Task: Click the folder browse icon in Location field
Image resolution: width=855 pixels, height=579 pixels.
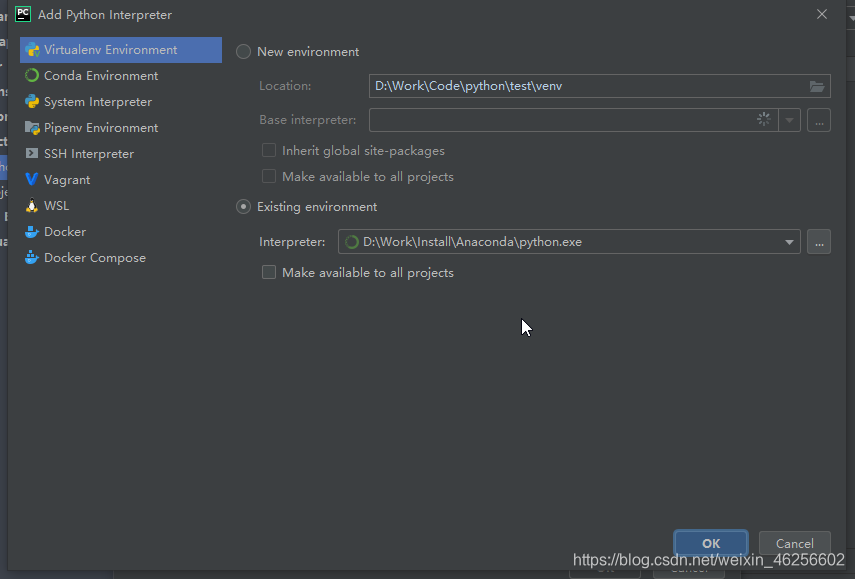Action: (816, 86)
